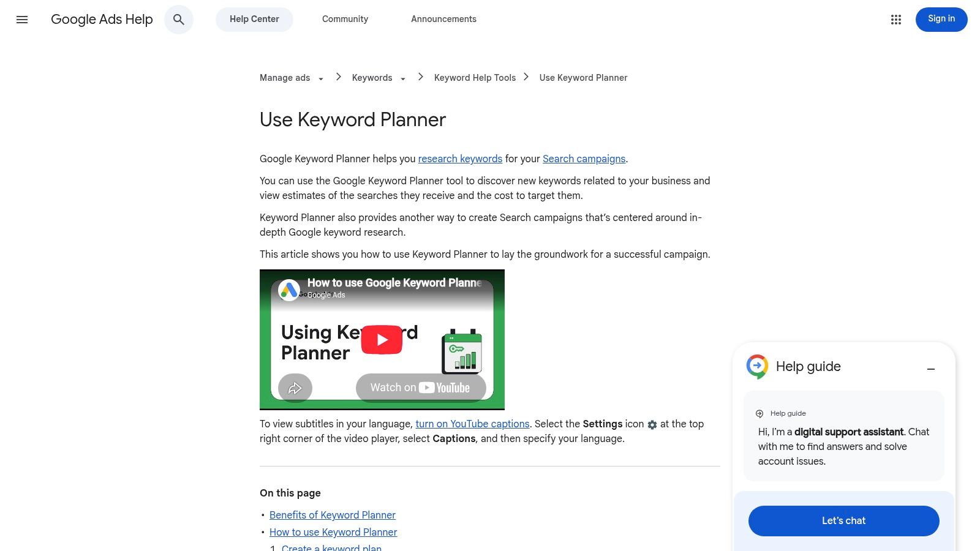Image resolution: width=980 pixels, height=551 pixels.
Task: Click the Sign in button
Action: point(941,20)
